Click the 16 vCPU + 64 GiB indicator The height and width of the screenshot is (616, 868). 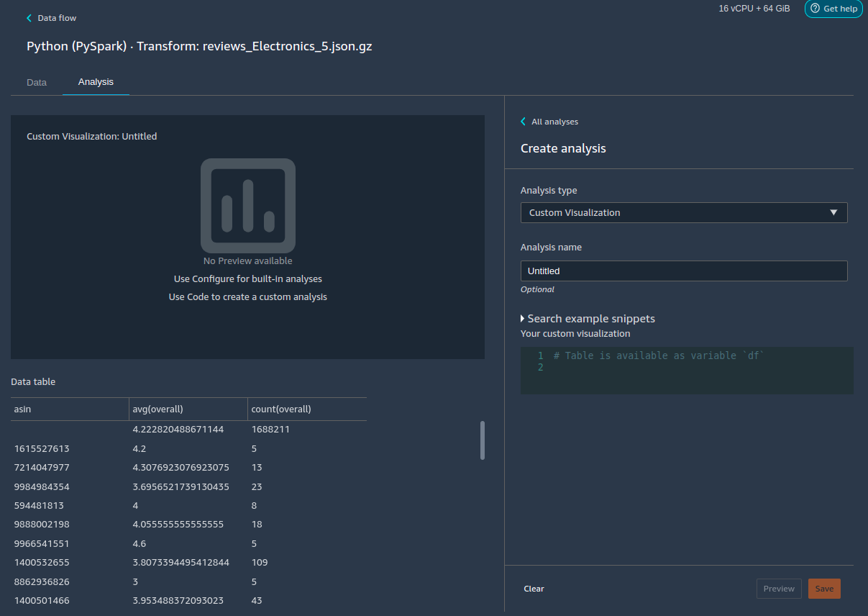point(754,8)
